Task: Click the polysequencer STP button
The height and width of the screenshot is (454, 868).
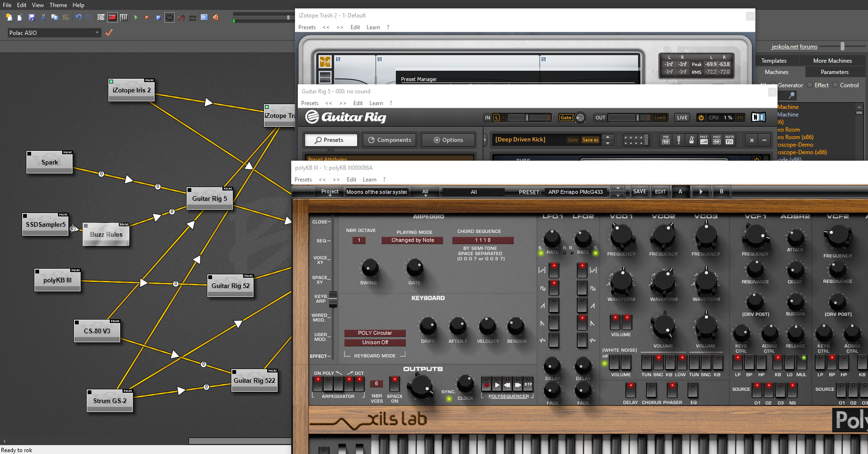Action: pos(528,384)
